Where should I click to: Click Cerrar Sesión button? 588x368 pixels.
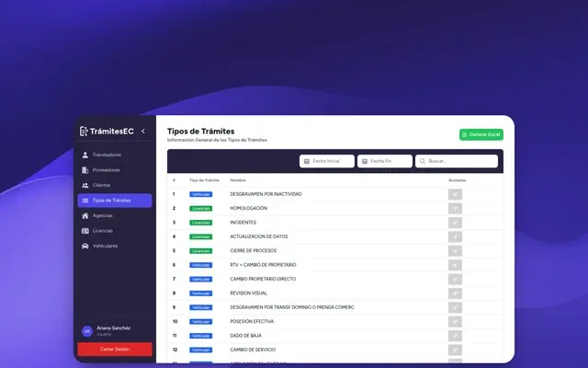coord(115,350)
